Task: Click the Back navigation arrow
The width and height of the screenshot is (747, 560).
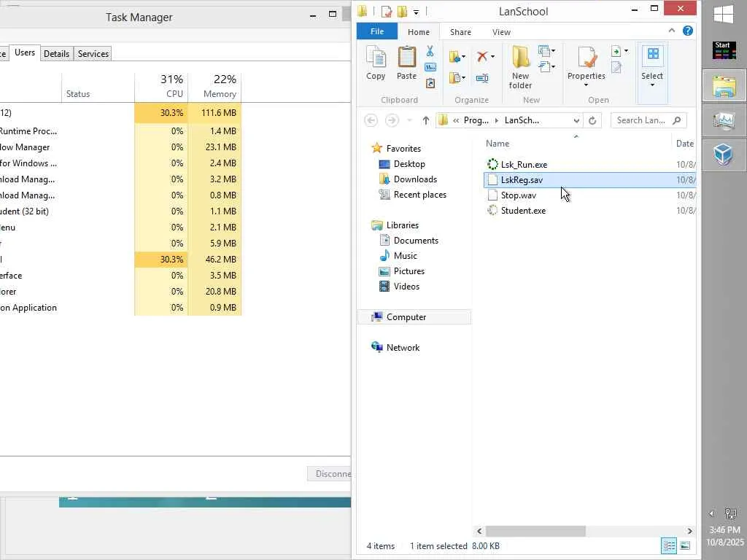Action: pos(371,120)
